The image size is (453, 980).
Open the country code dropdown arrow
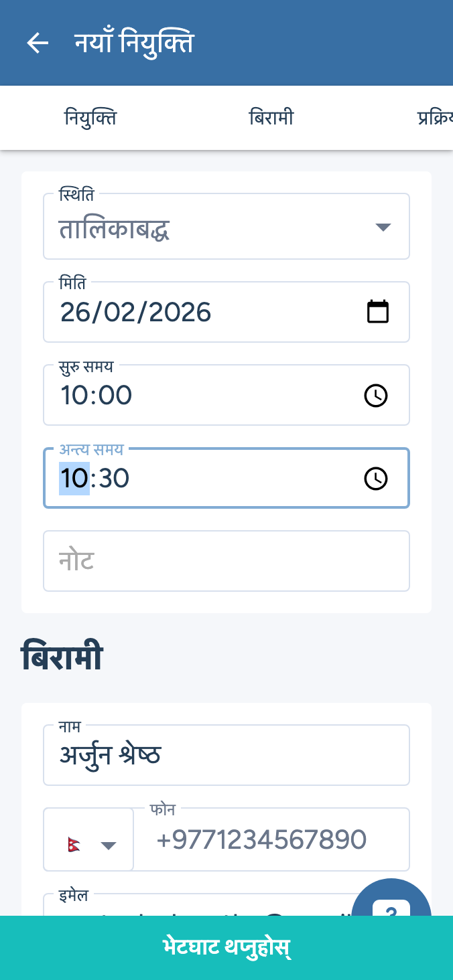point(109,845)
